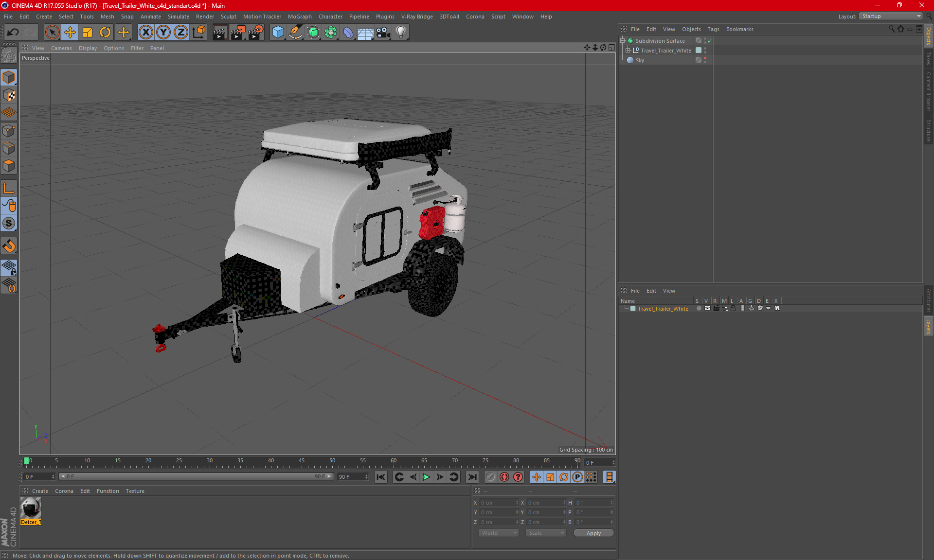The image size is (934, 560).
Task: Click X position coordinate field
Action: (499, 503)
